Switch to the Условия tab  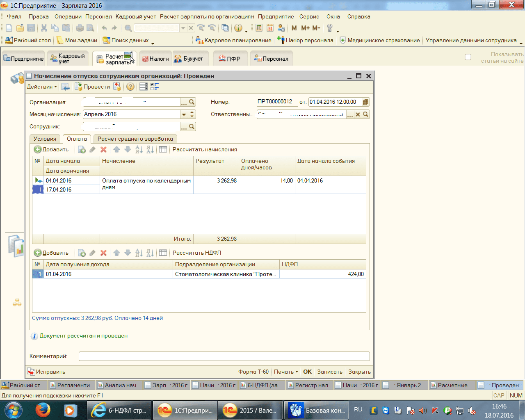(45, 139)
